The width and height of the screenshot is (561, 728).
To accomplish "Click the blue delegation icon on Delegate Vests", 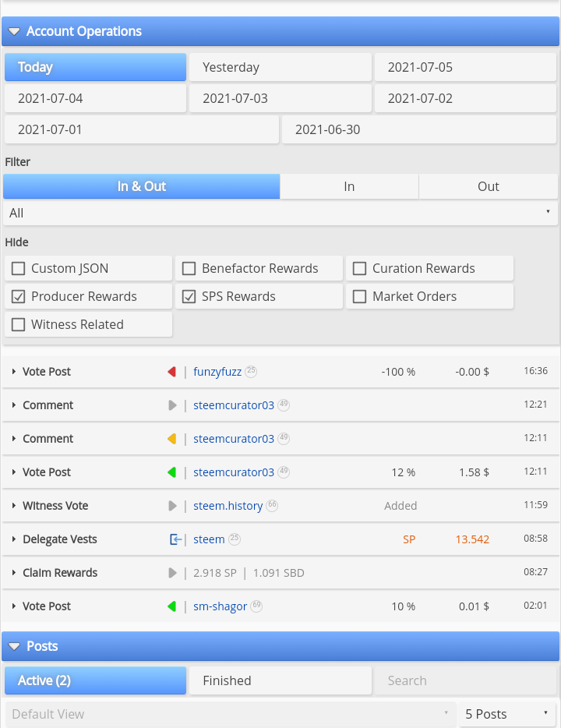I will point(175,539).
